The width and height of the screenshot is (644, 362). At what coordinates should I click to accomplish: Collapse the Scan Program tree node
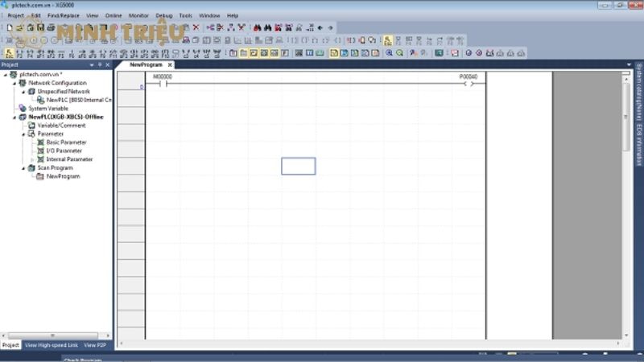pyautogui.click(x=23, y=168)
